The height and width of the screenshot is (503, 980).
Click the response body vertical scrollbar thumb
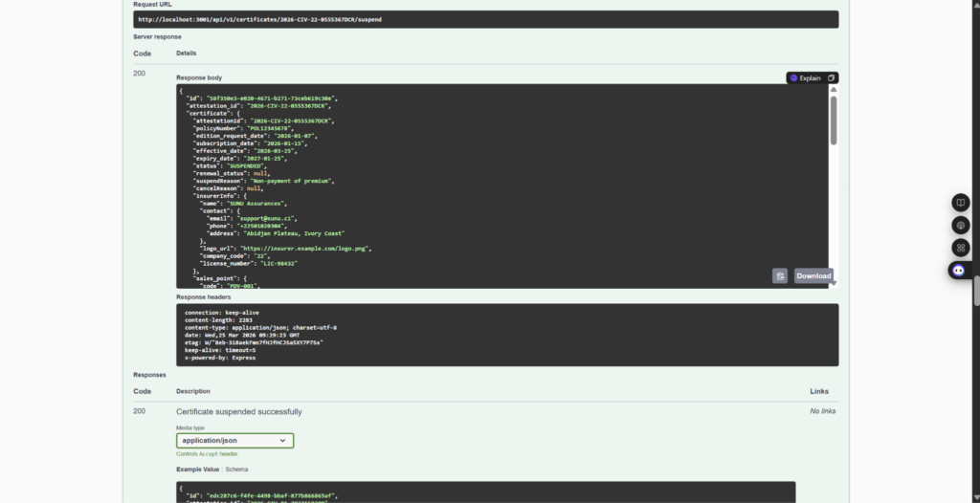tap(834, 120)
